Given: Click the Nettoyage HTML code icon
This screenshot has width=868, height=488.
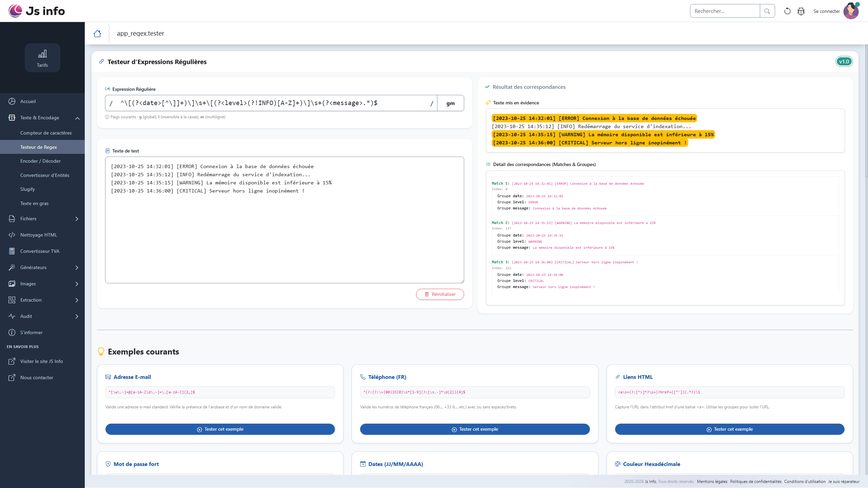Looking at the screenshot, I should pos(12,235).
